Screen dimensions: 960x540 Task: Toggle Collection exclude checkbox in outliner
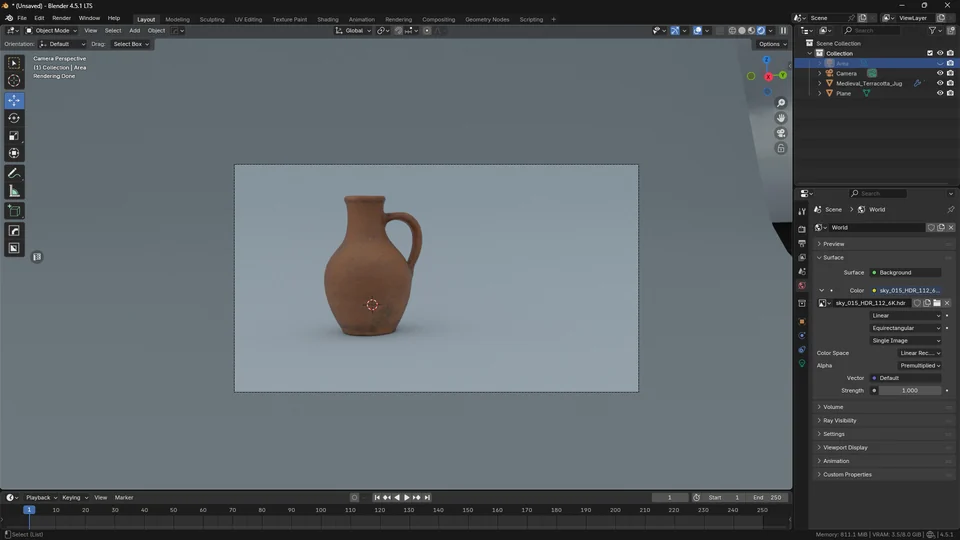pyautogui.click(x=930, y=53)
